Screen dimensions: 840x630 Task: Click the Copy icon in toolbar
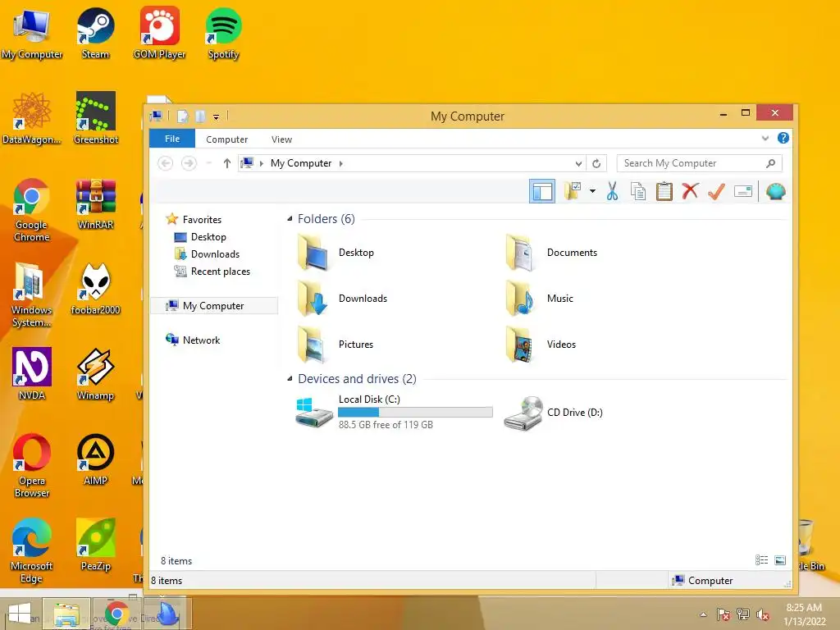[x=637, y=191]
